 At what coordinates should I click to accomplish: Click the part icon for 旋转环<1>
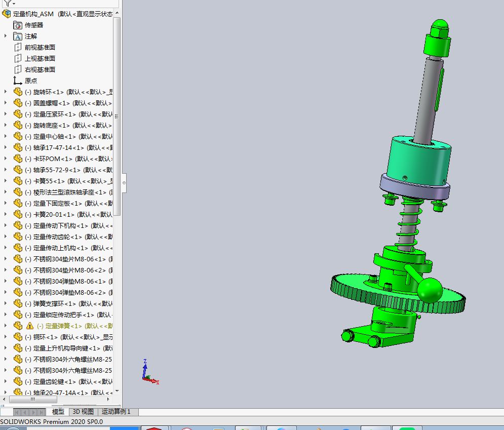(18, 92)
